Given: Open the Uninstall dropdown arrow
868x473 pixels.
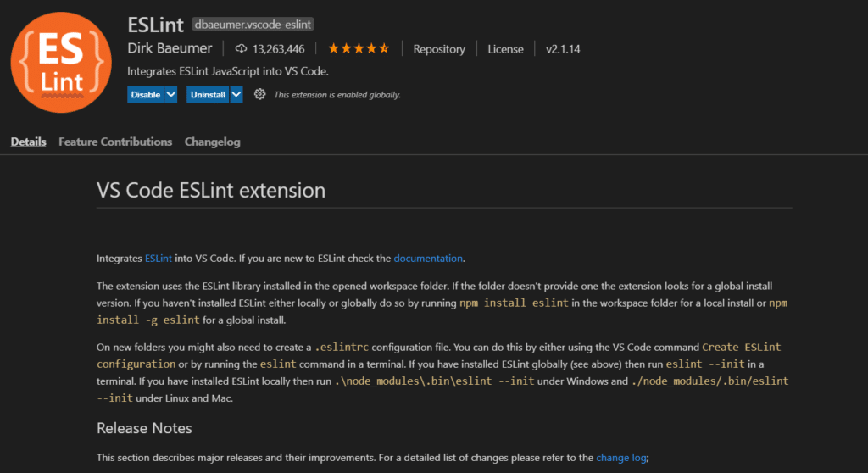Looking at the screenshot, I should 236,94.
